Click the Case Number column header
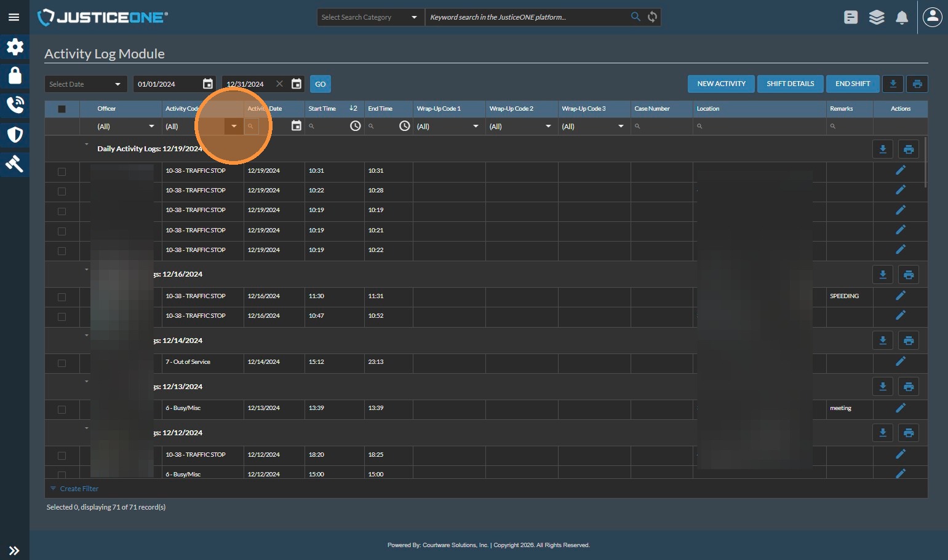 [652, 109]
